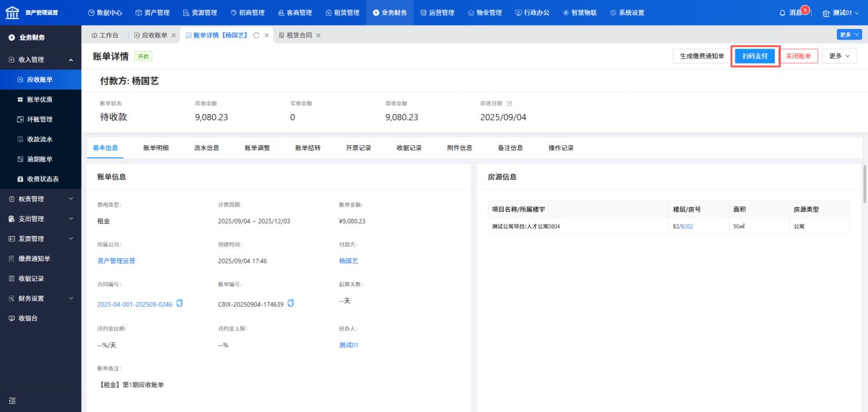This screenshot has width=868, height=412.
Task: Open 招商管理 in the top navigation
Action: click(x=247, y=13)
